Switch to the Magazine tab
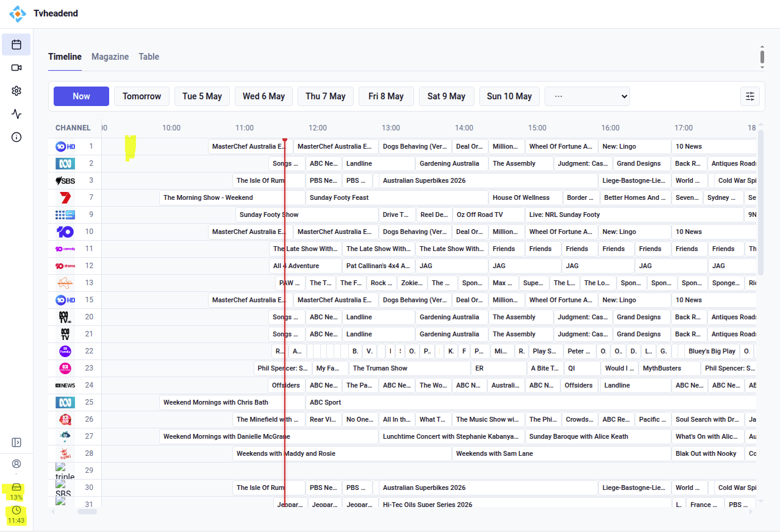This screenshot has height=532, width=780. (110, 57)
